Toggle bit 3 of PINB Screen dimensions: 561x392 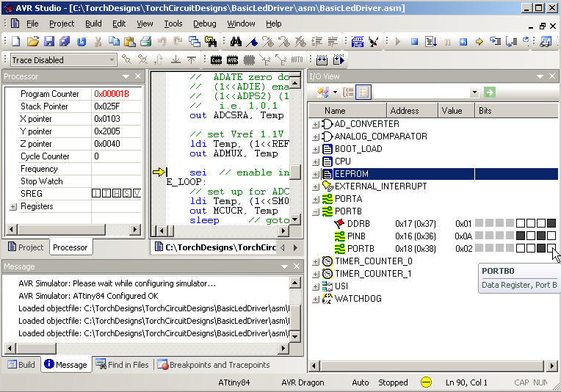pos(521,236)
